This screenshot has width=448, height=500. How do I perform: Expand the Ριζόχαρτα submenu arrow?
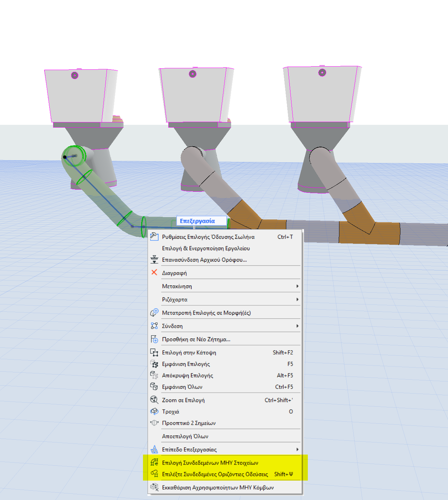coord(297,299)
